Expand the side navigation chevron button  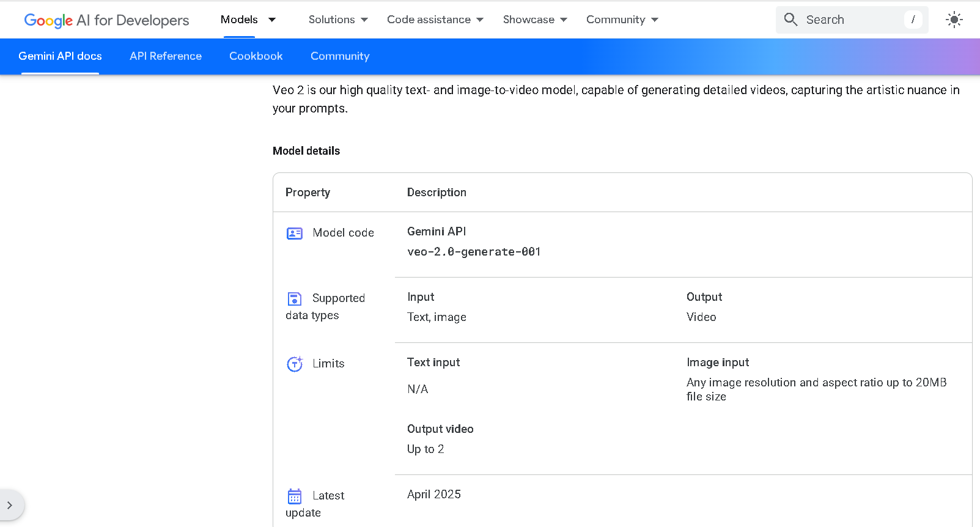point(10,505)
